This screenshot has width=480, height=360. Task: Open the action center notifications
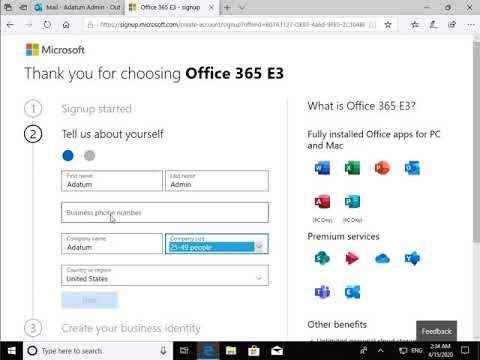(465, 351)
